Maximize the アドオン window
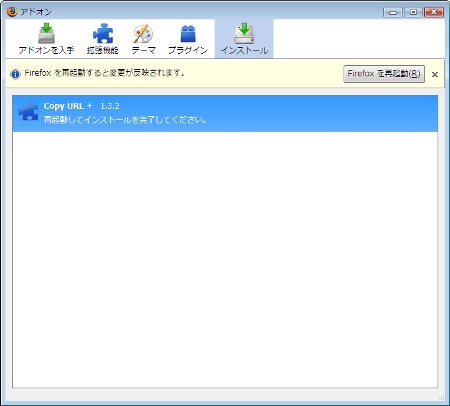 pyautogui.click(x=413, y=12)
